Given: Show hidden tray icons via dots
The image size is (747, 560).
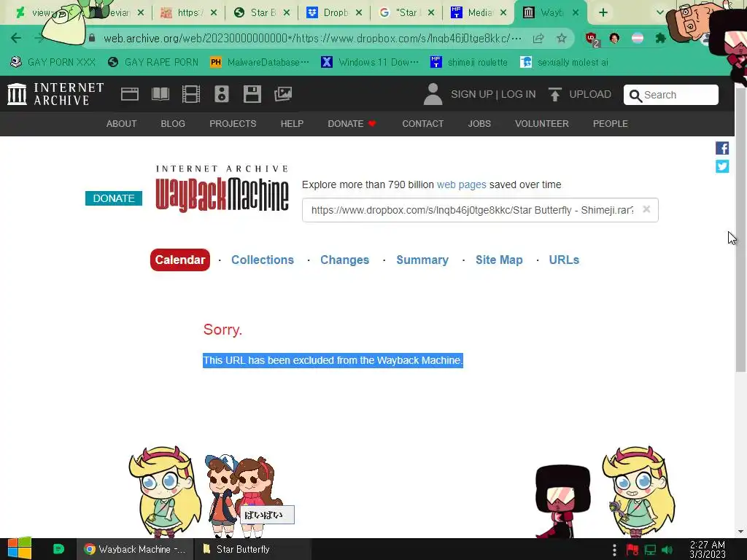Looking at the screenshot, I should [x=614, y=550].
